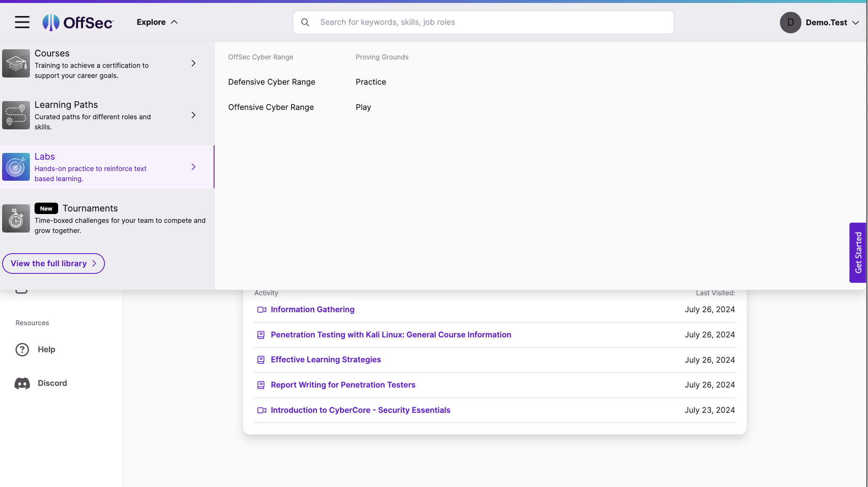Viewport: 868px width, 487px height.
Task: Select Practice under Proving Grounds
Action: coord(370,82)
